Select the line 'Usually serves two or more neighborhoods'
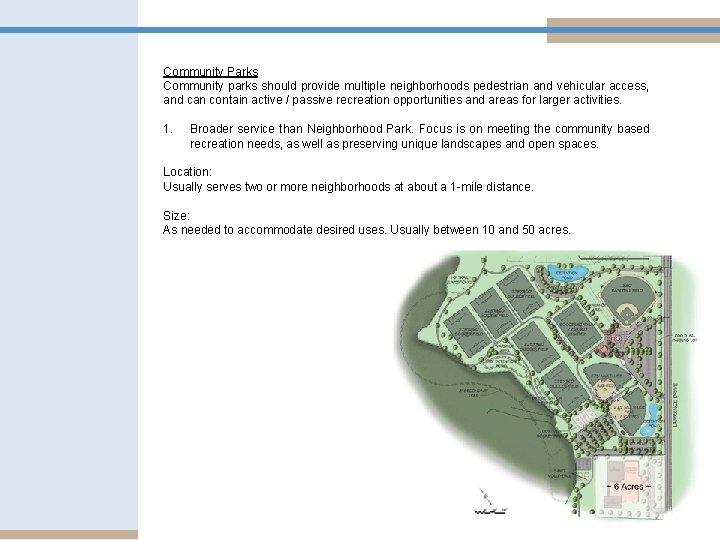 pos(348,187)
